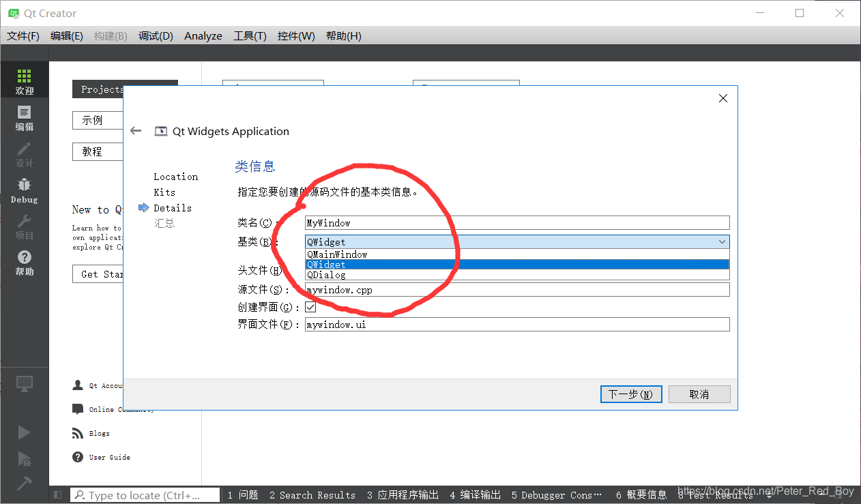Viewport: 861px width, 504px height.
Task: Open the 编辑(E) menu
Action: [67, 35]
